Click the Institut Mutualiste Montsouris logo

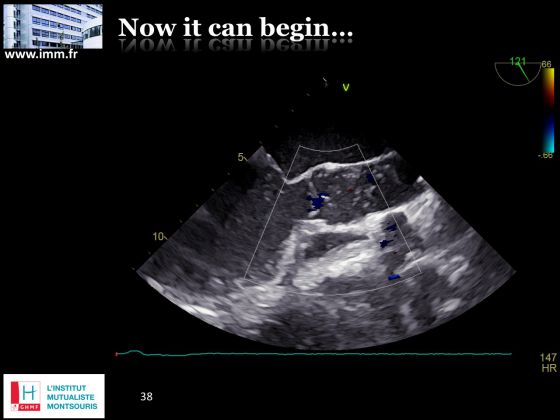(x=54, y=396)
